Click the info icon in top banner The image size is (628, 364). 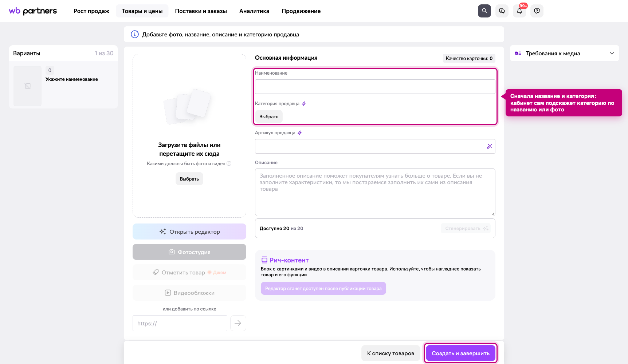pyautogui.click(x=135, y=34)
